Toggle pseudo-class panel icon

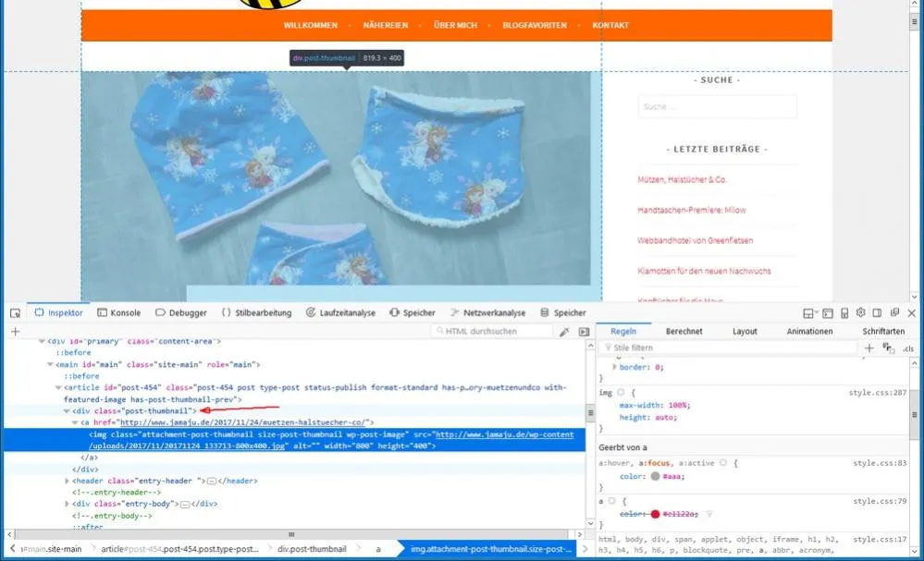coord(888,348)
